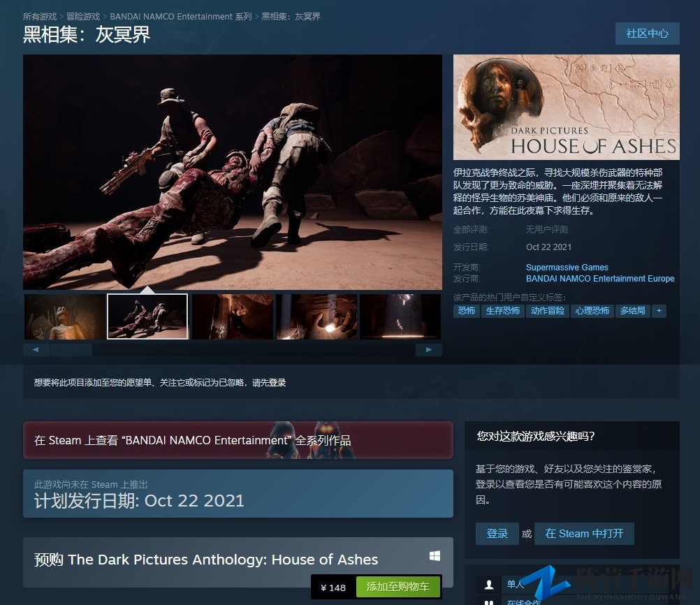This screenshot has height=605, width=700.
Task: Click the Windows platform icon
Action: (x=435, y=555)
